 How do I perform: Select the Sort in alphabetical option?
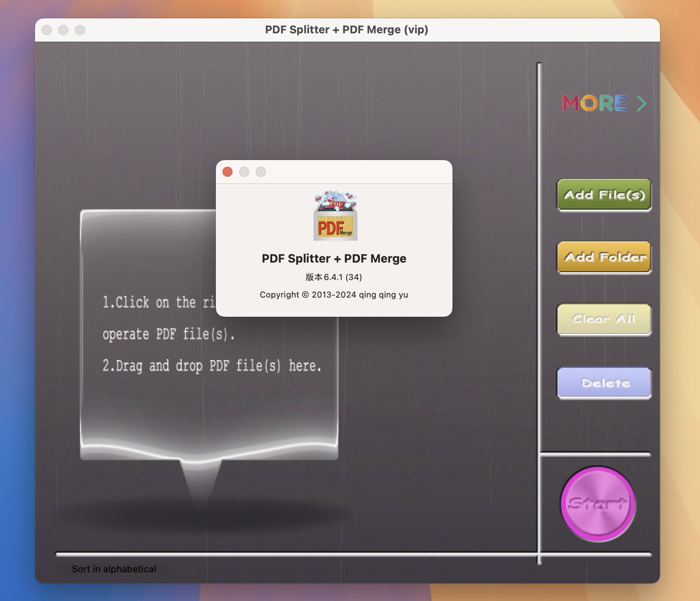pos(114,569)
